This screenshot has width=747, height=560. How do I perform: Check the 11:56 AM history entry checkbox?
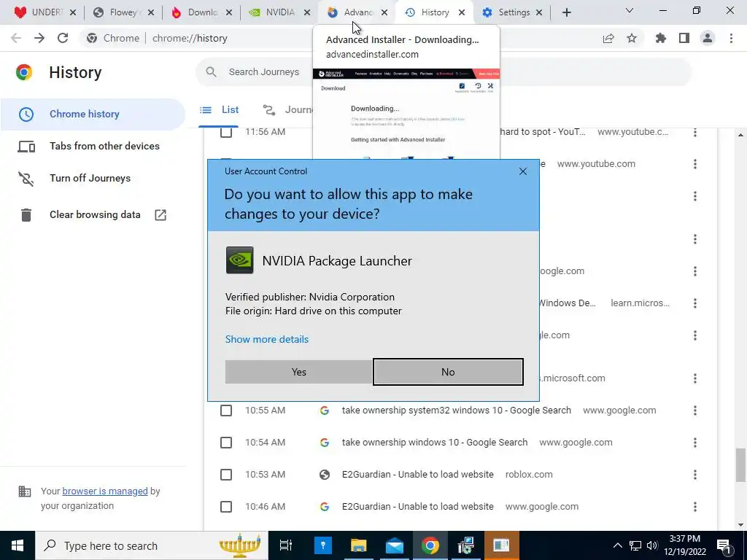pyautogui.click(x=226, y=132)
